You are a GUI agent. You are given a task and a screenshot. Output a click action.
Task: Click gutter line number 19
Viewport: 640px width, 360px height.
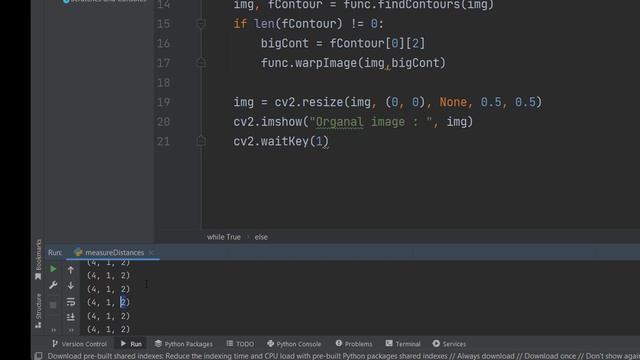pyautogui.click(x=163, y=102)
